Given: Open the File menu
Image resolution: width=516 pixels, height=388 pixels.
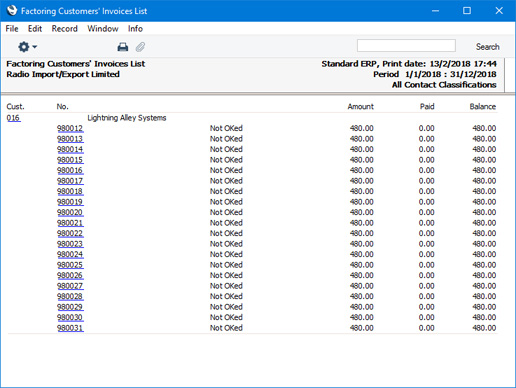Looking at the screenshot, I should point(12,29).
